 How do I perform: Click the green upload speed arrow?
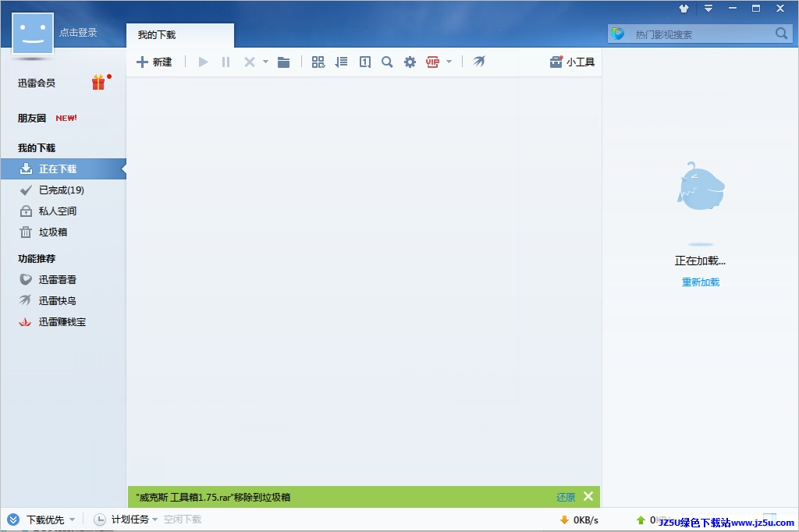pos(641,520)
